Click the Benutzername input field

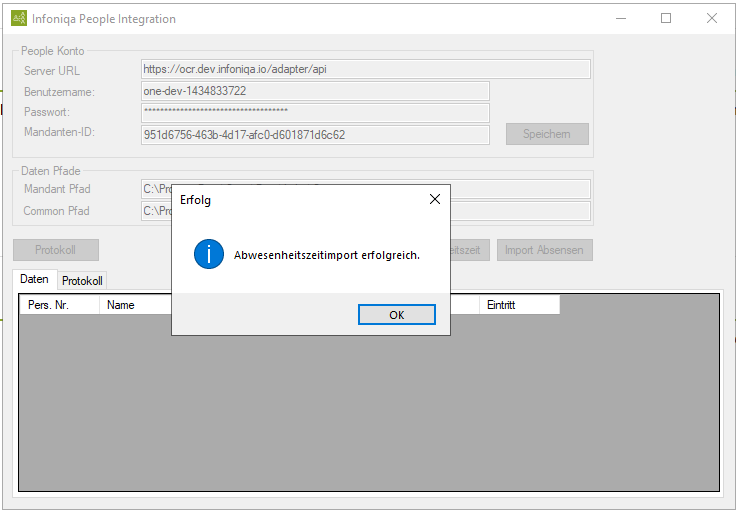point(315,91)
